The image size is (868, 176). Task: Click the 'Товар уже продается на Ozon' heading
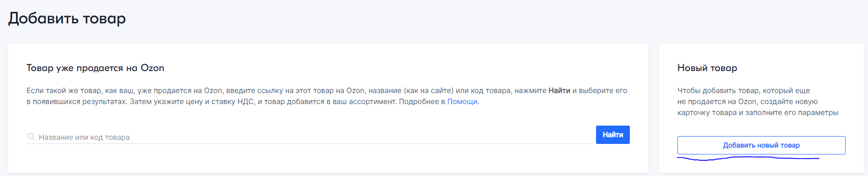point(95,68)
